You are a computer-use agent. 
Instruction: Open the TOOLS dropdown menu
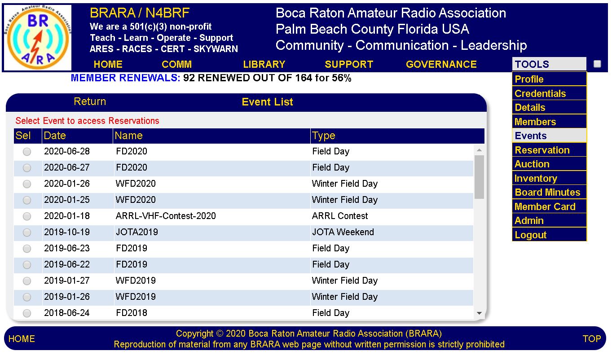549,64
